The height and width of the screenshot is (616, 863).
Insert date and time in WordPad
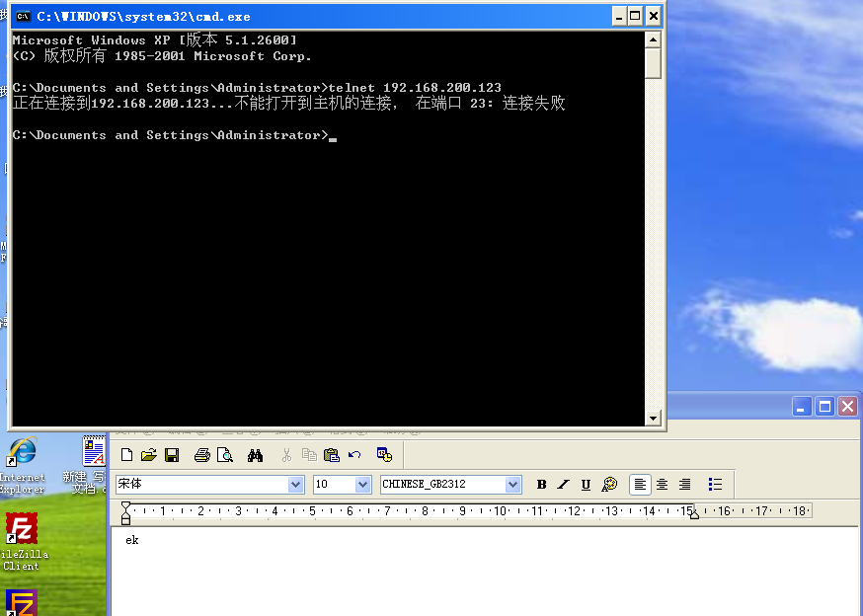[384, 455]
